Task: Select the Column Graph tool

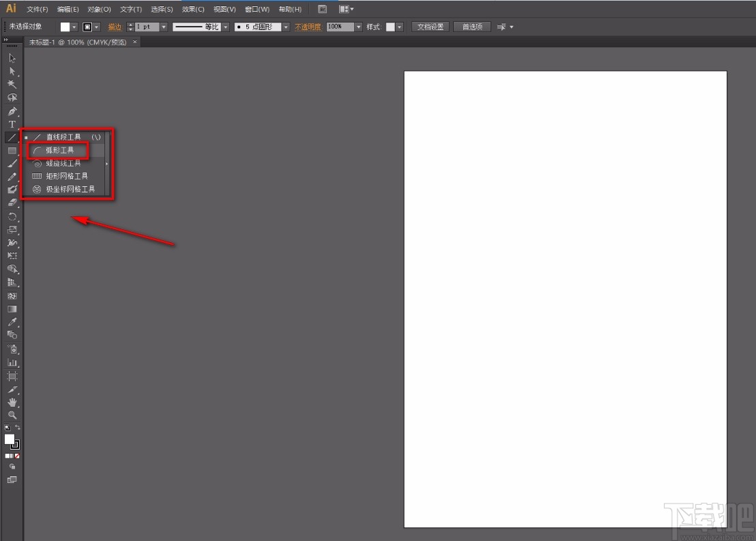Action: pyautogui.click(x=12, y=362)
